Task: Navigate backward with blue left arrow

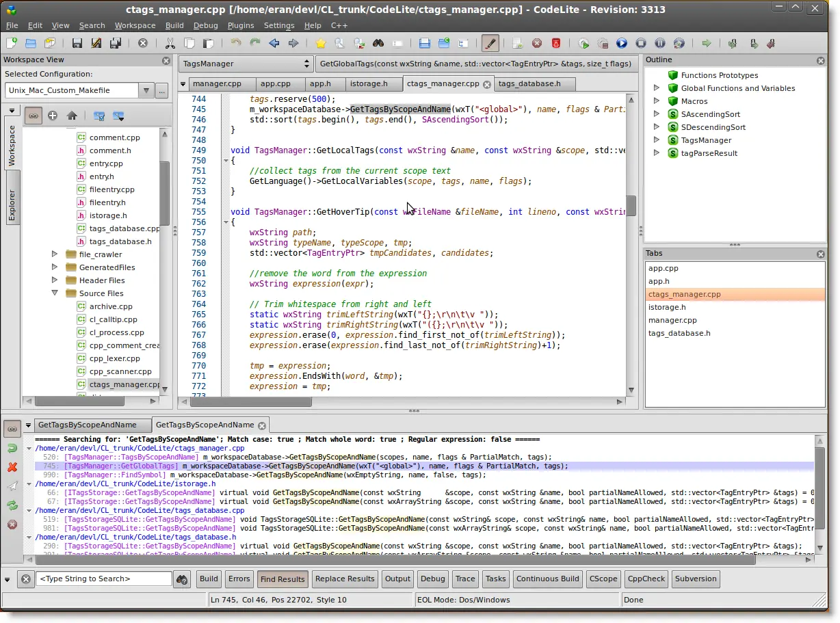Action: pos(274,43)
